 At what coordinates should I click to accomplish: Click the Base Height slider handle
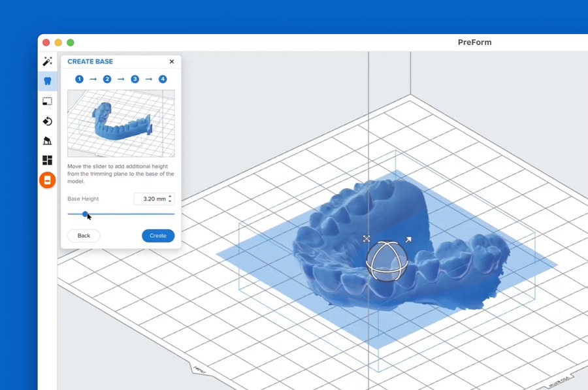click(x=85, y=214)
